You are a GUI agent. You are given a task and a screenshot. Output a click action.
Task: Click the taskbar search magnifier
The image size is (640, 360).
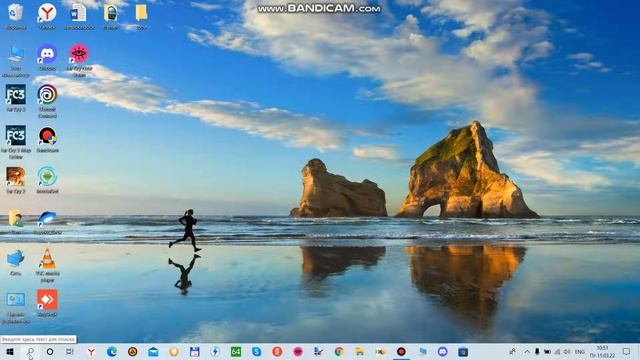click(x=30, y=352)
